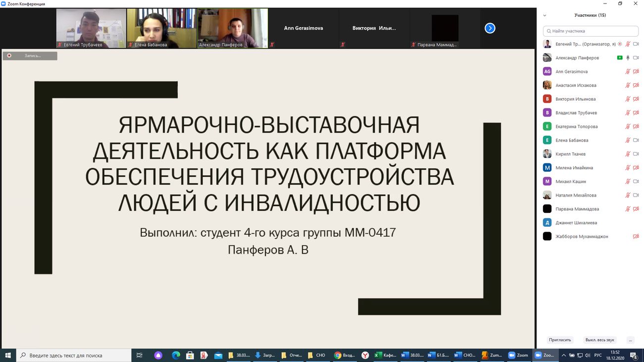Select Александр Панферов's video thumbnail

click(232, 28)
